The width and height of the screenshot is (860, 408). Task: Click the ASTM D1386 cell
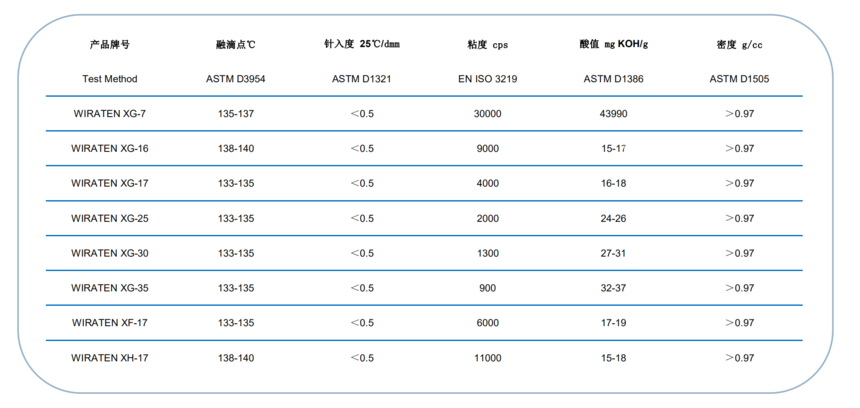(x=613, y=79)
